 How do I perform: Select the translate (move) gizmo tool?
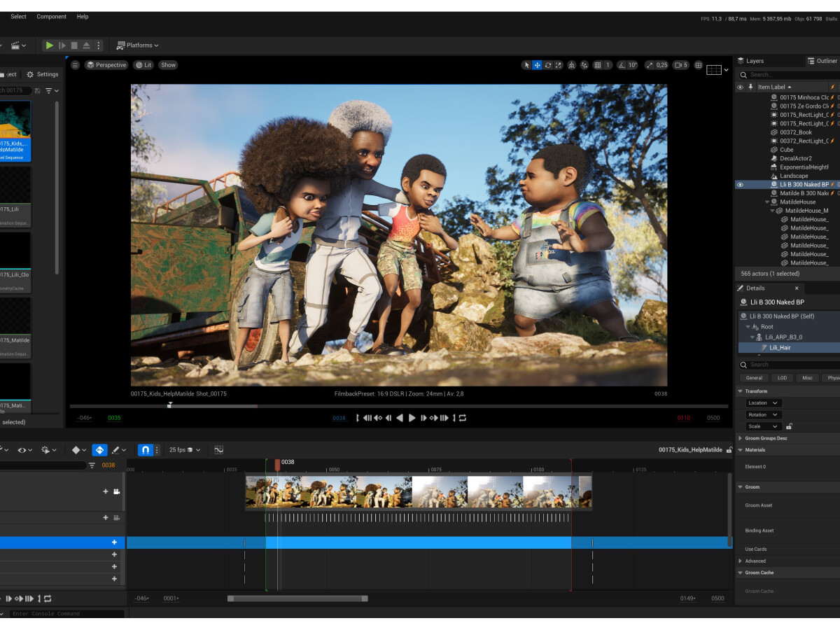tap(537, 65)
